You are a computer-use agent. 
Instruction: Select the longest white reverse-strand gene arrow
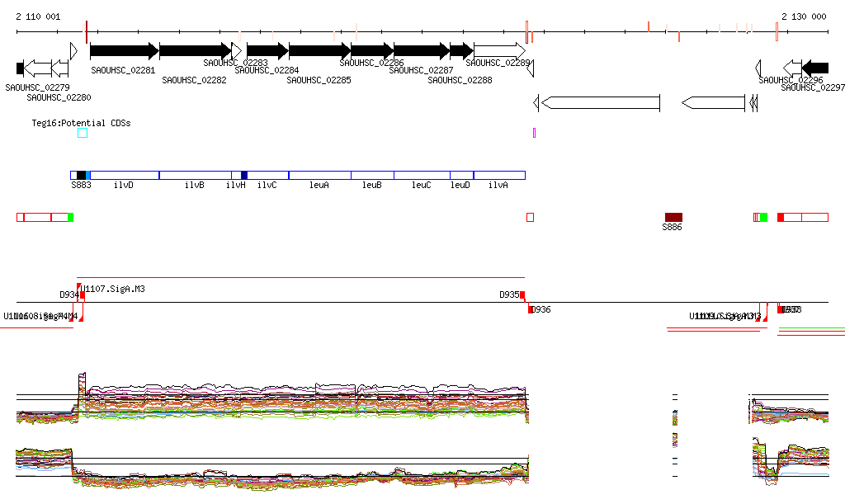601,102
